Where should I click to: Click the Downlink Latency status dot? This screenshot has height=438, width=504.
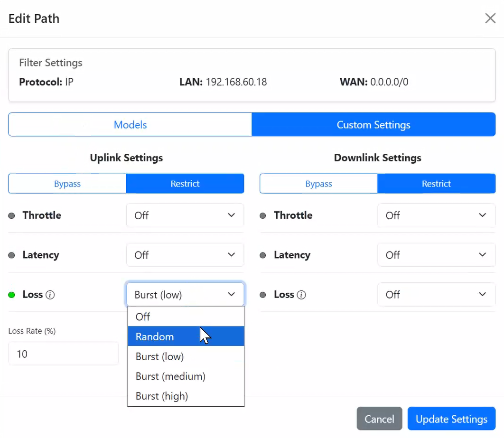coord(263,255)
